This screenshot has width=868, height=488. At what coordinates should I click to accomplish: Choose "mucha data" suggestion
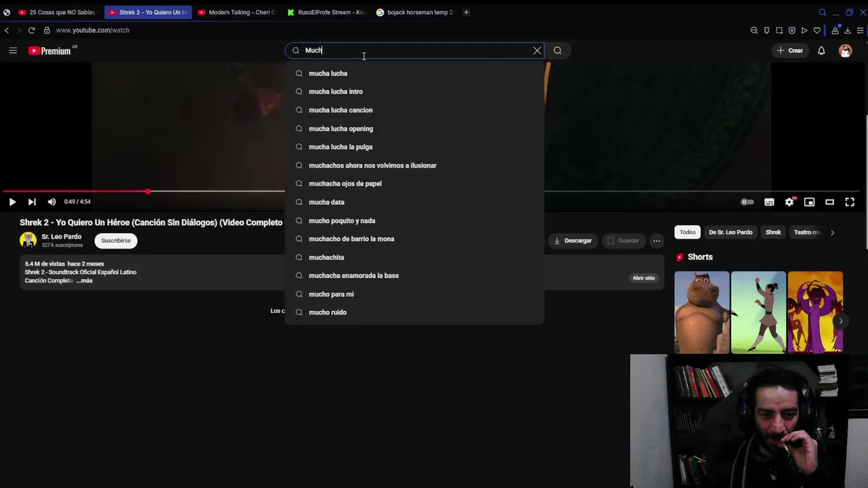pos(414,202)
